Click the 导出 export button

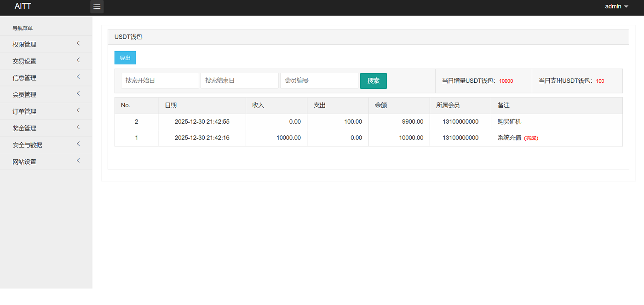pos(125,58)
